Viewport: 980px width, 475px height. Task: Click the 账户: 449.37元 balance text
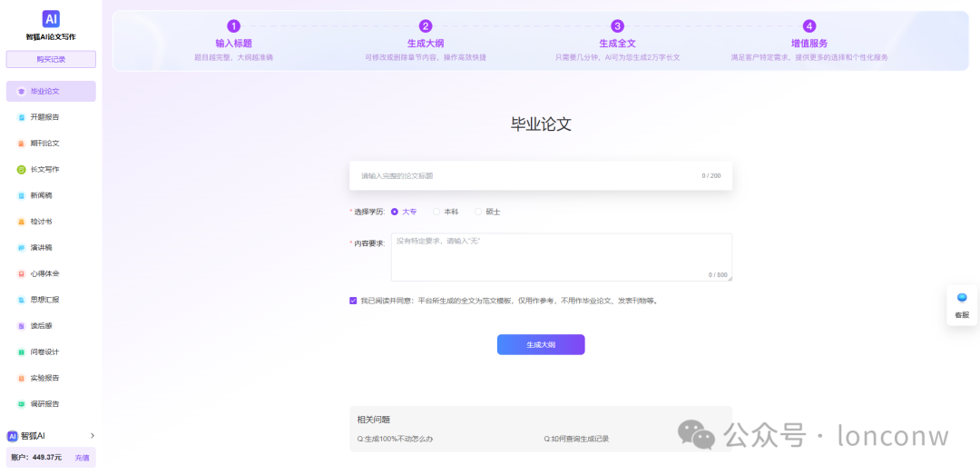[36, 458]
